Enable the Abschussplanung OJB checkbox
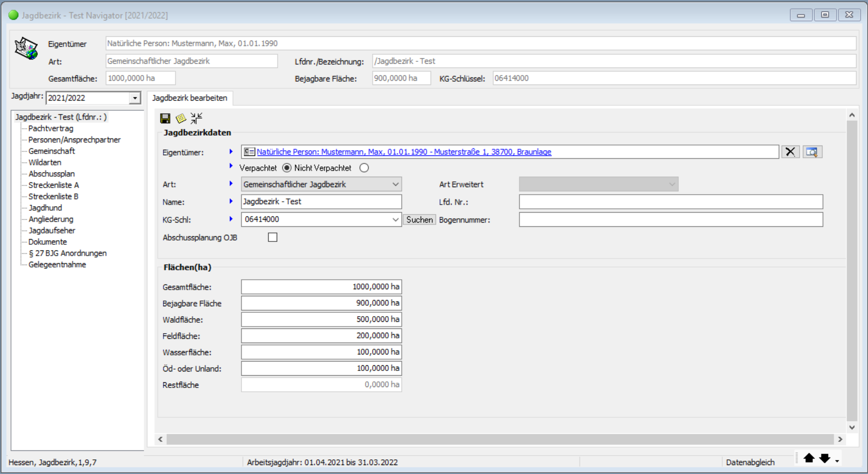Screen dimensions: 868x474 pyautogui.click(x=273, y=237)
